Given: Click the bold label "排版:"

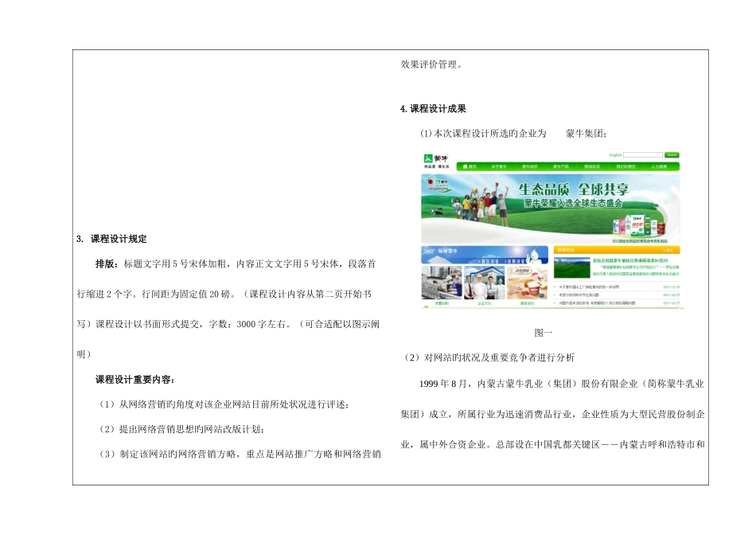Looking at the screenshot, I should pos(107,264).
